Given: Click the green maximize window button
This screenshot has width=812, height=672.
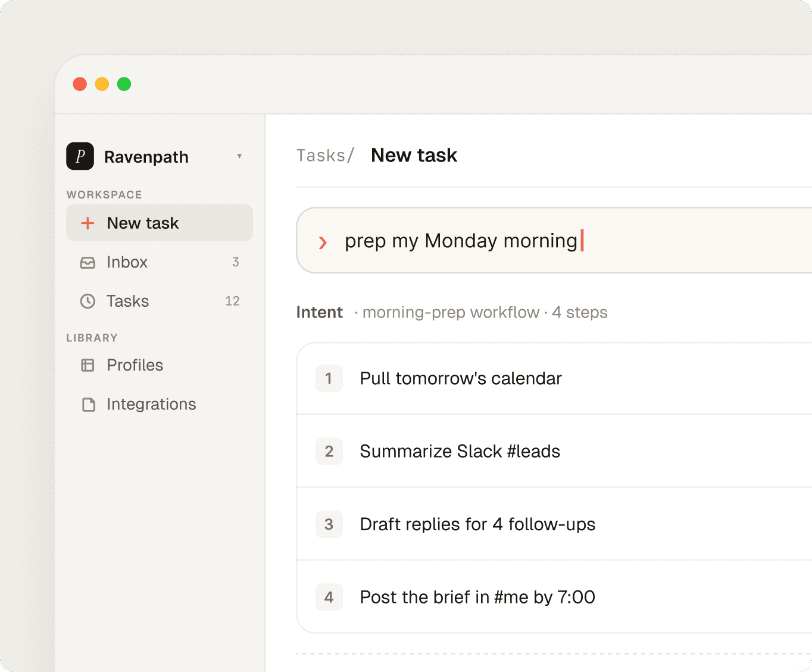Looking at the screenshot, I should point(124,84).
